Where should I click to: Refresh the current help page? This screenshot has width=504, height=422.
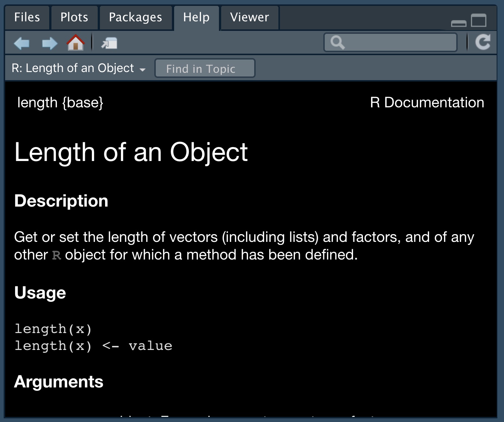(483, 42)
